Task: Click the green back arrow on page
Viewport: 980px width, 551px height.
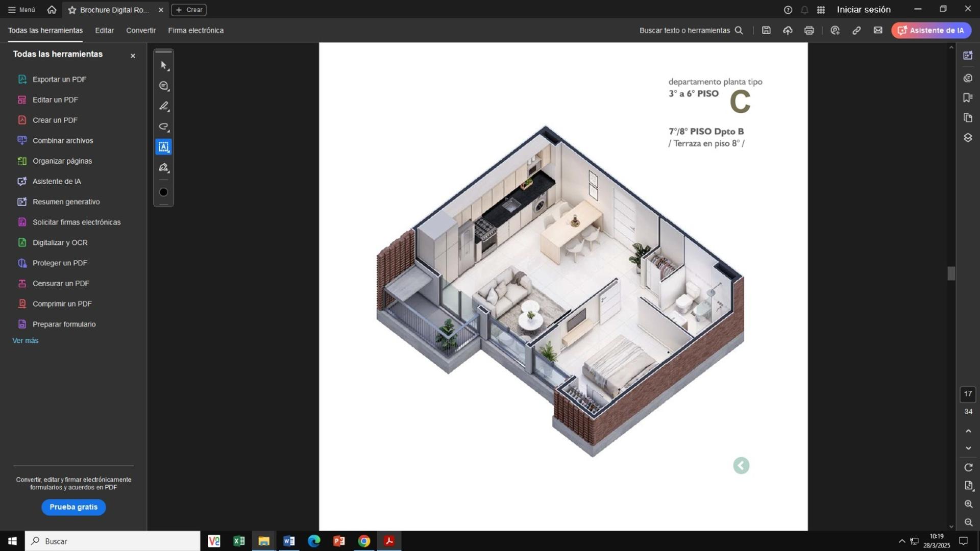Action: pos(741,465)
